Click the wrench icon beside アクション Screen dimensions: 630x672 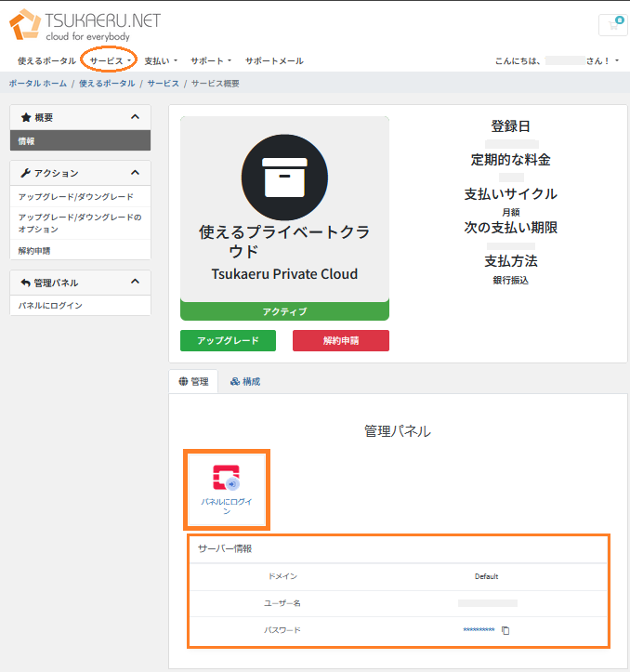[x=26, y=173]
